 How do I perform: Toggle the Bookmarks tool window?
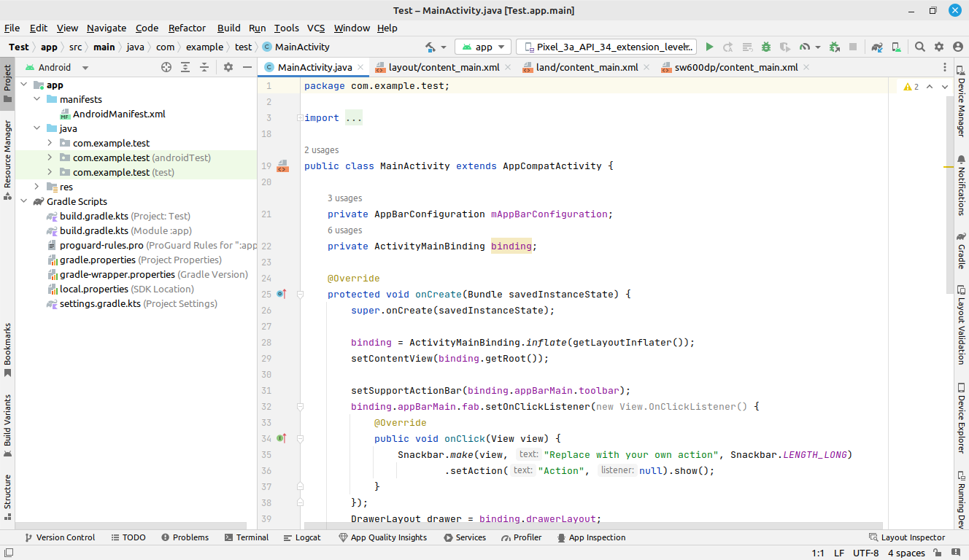pyautogui.click(x=7, y=349)
